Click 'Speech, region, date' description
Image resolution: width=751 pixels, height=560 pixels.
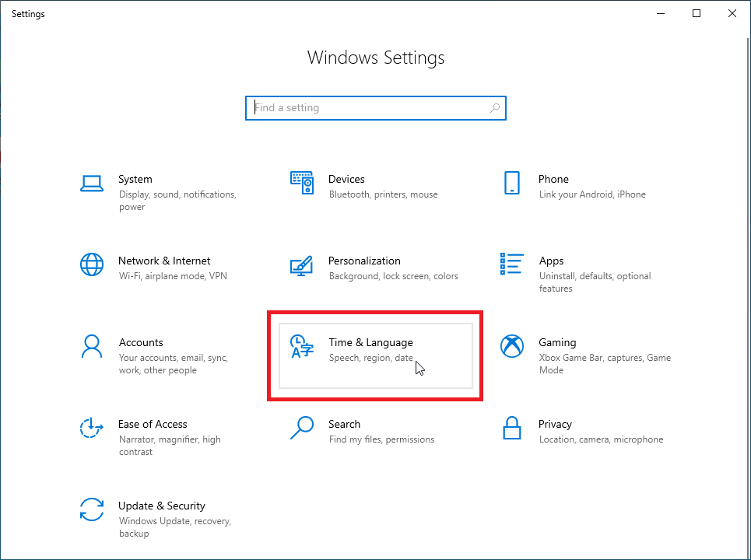(370, 358)
